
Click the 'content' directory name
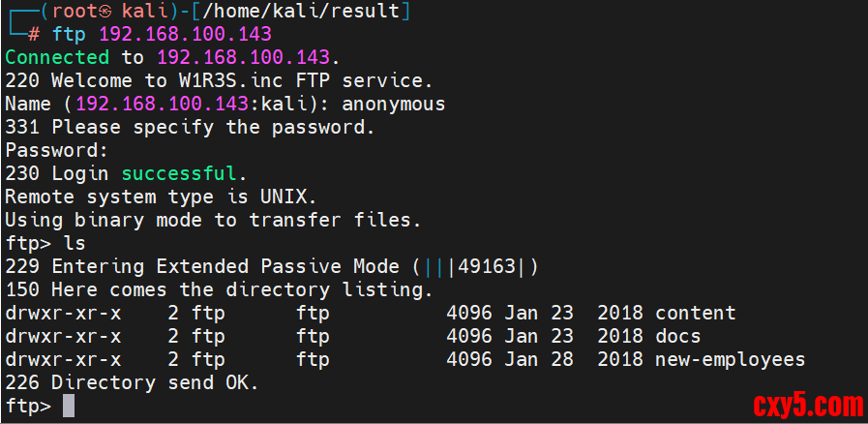[695, 313]
